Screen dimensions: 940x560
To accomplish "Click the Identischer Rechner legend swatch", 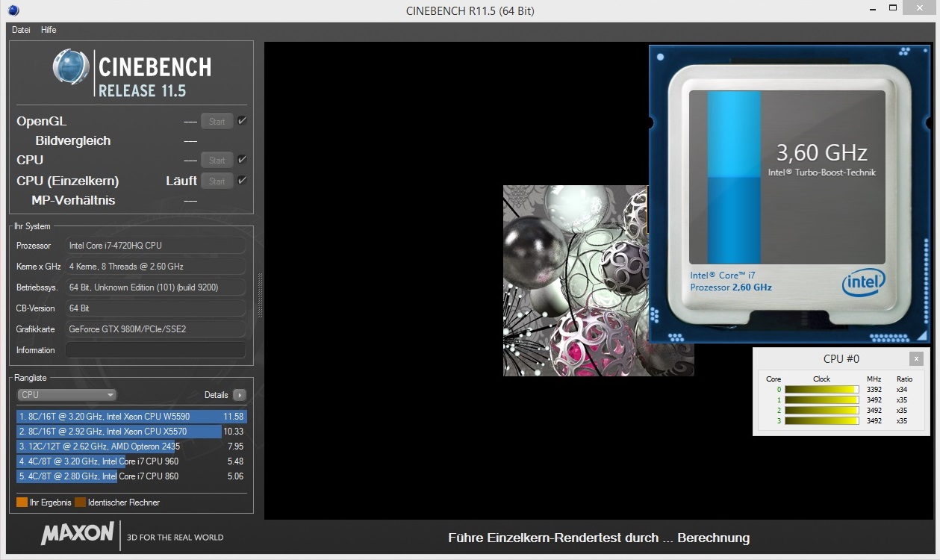I will click(80, 503).
